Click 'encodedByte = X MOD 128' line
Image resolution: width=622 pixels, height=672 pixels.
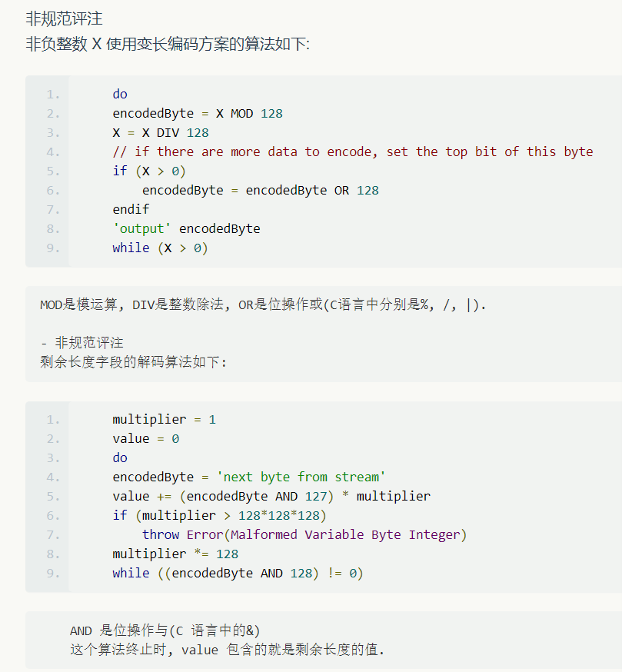(198, 114)
